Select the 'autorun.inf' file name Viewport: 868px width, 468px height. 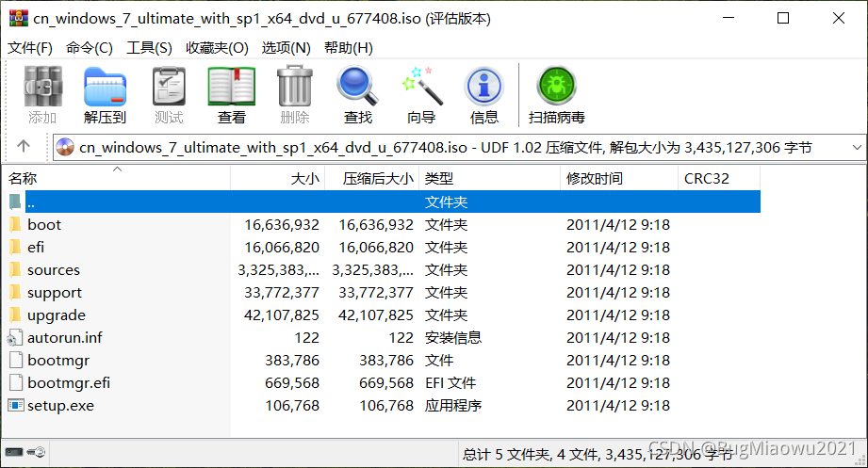point(65,338)
